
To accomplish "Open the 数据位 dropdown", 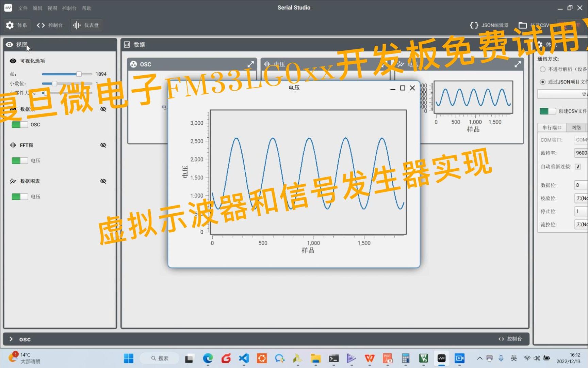I will 580,185.
